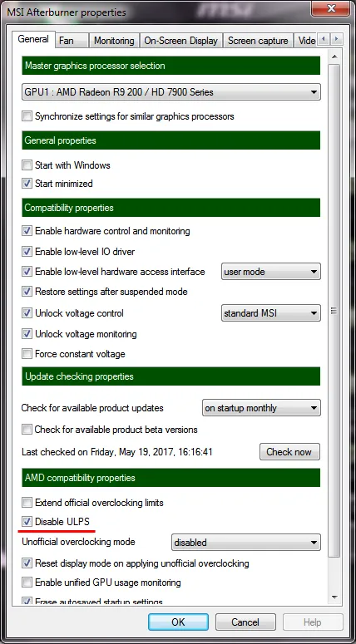The image size is (356, 644).
Task: Click the AMD compatibility properties header
Action: pos(171,478)
